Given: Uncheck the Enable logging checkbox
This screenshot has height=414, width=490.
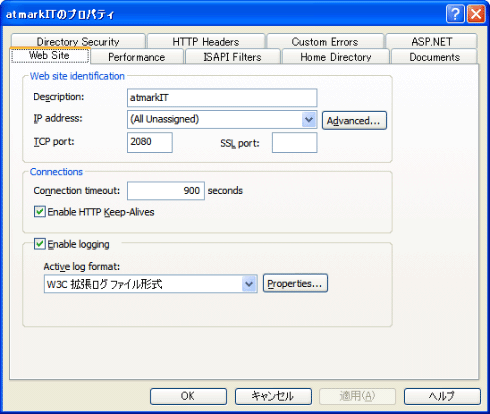Looking at the screenshot, I should [x=40, y=244].
